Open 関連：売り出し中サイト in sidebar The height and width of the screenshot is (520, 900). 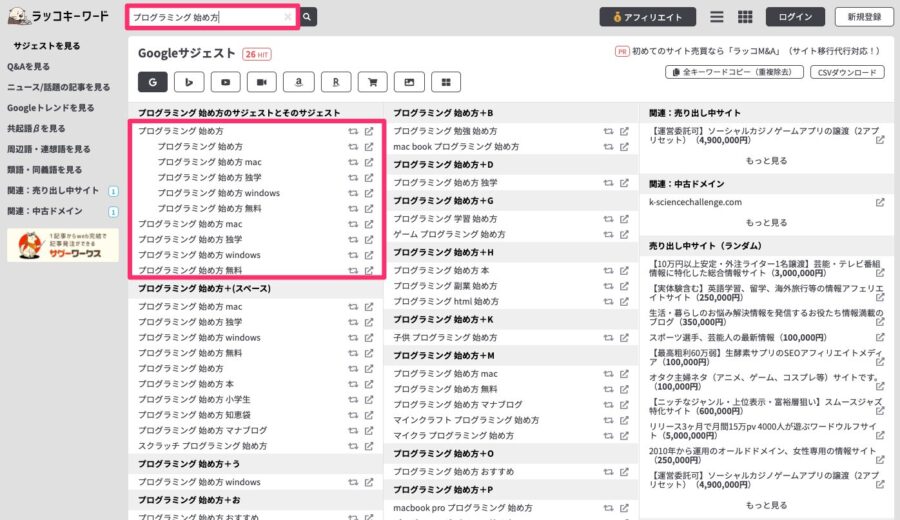53,191
